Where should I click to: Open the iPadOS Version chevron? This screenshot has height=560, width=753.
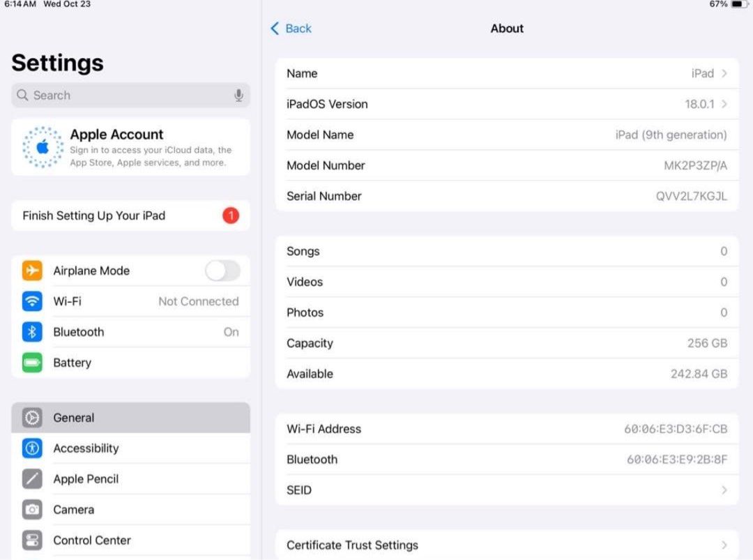724,104
